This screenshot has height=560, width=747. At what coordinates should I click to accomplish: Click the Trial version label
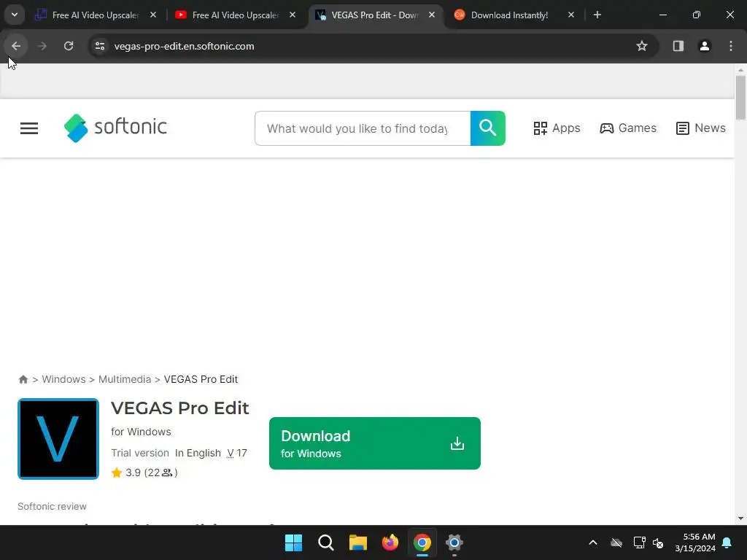[x=140, y=454]
